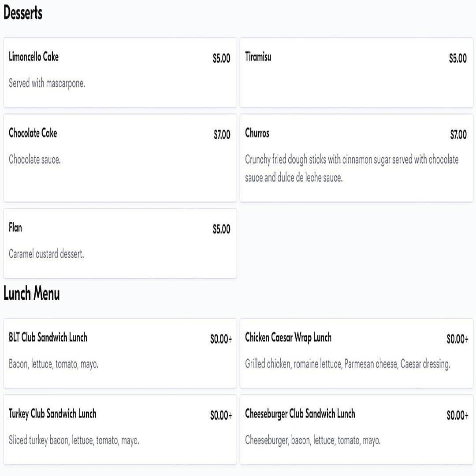Click the Desserts section heading
The width and height of the screenshot is (476, 476).
[x=23, y=13]
